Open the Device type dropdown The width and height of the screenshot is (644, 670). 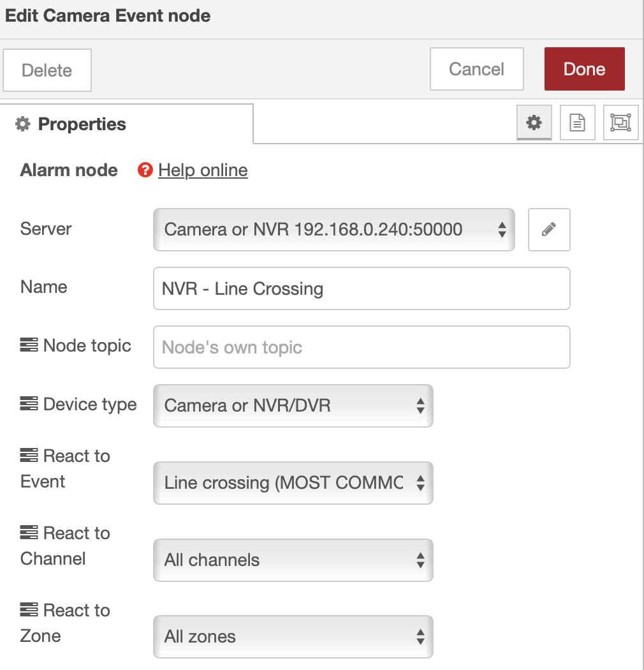point(293,406)
